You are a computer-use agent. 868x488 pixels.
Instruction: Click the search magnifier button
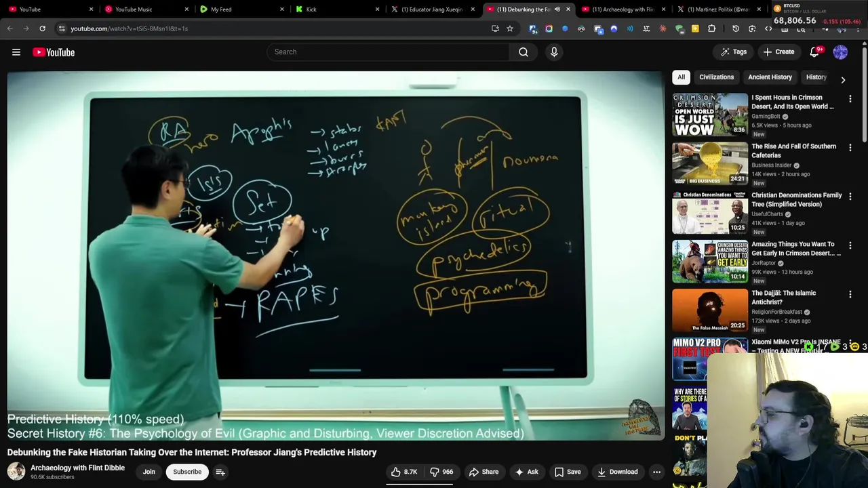(x=524, y=52)
